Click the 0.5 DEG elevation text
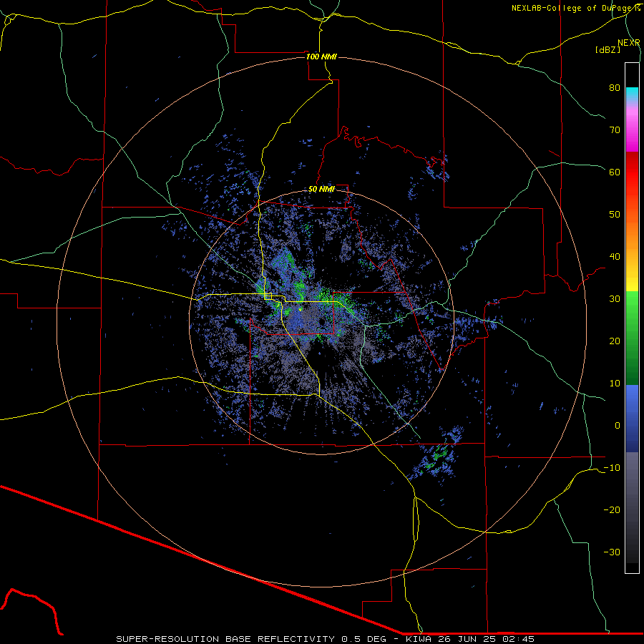This screenshot has height=644, width=644. (364, 639)
